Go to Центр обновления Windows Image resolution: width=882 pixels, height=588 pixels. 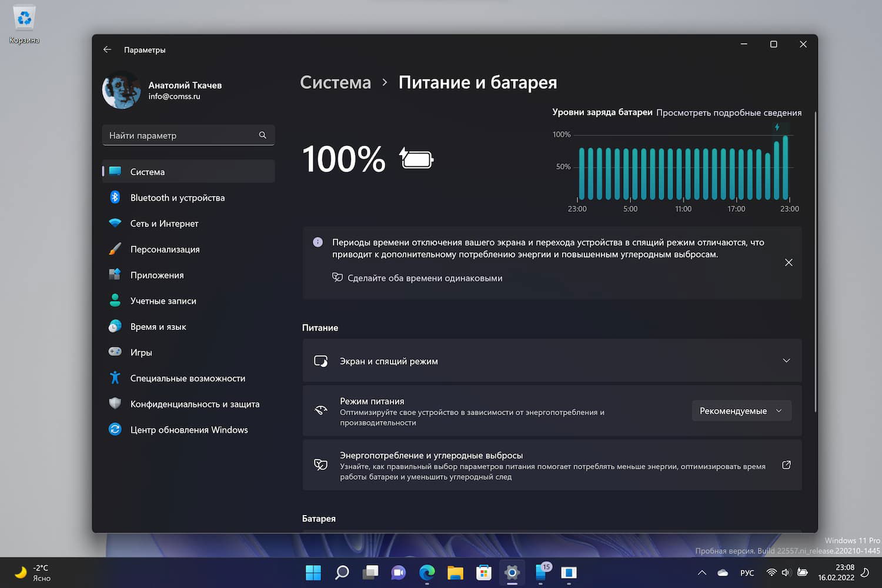click(188, 430)
